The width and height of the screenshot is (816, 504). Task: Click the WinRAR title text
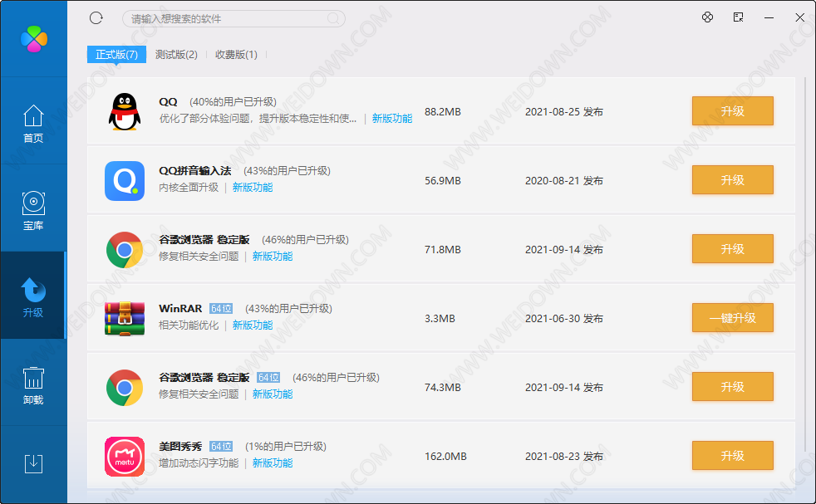[x=180, y=308]
